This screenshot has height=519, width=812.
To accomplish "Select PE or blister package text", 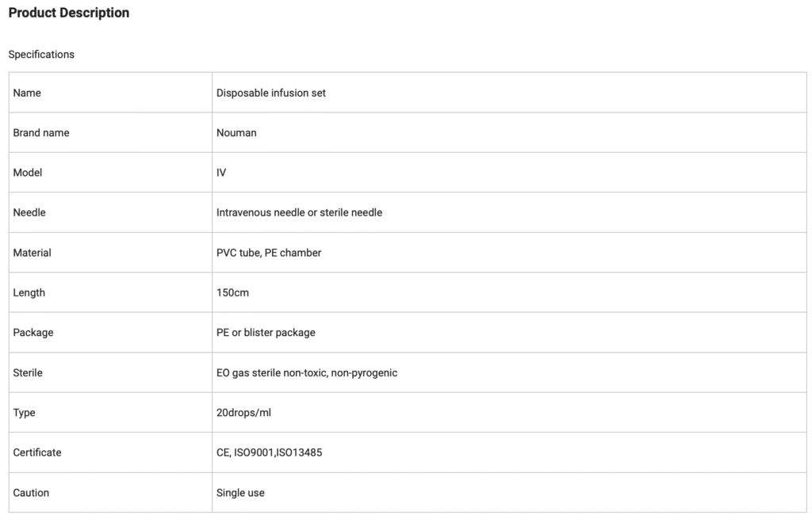I will [266, 333].
